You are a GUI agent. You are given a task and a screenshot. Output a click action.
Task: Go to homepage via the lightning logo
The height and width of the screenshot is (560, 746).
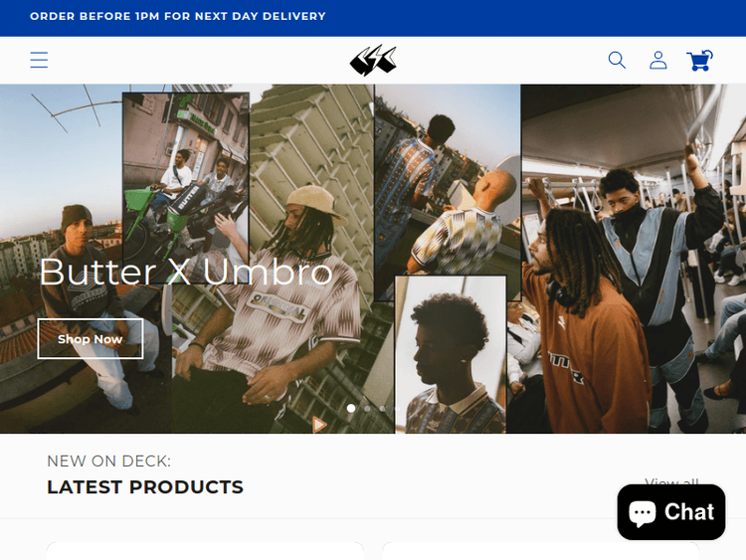[x=373, y=61]
